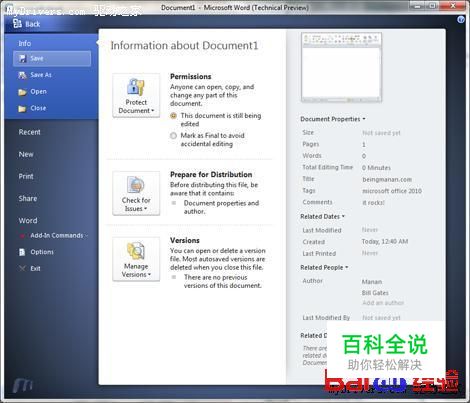Click the Manage Versions magnifier icon
Screen dimensions: 470x403
pyautogui.click(x=136, y=251)
